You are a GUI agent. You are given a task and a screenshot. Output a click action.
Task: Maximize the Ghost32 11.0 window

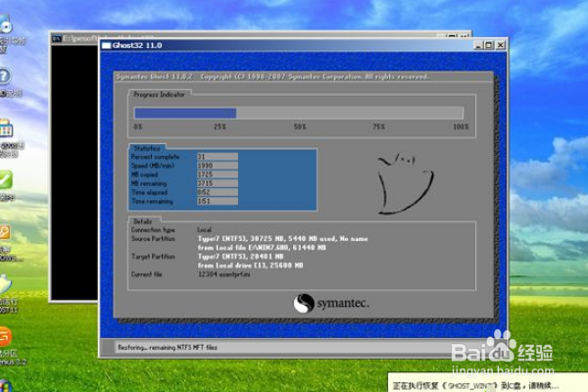(489, 45)
